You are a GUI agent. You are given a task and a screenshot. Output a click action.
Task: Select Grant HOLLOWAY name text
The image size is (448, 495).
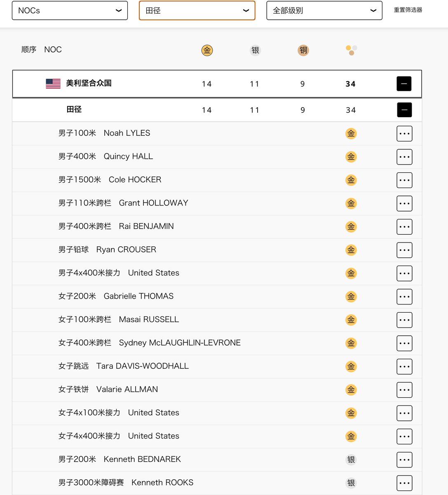153,203
